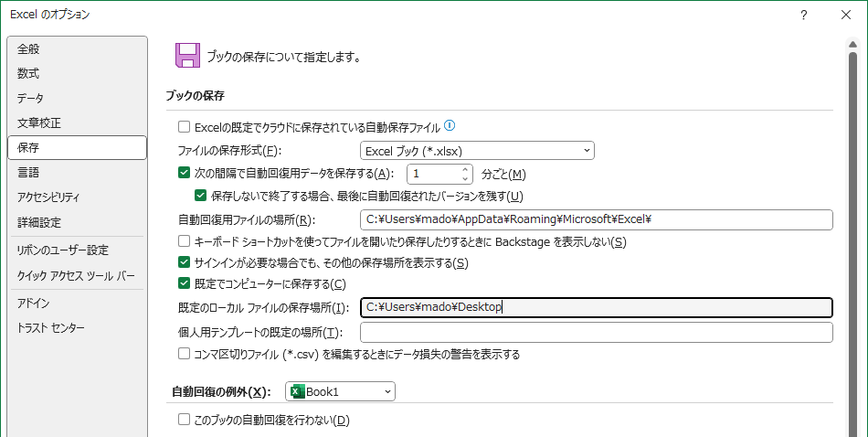868x437 pixels.
Task: Open the 詳細設定 category
Action: click(x=77, y=223)
